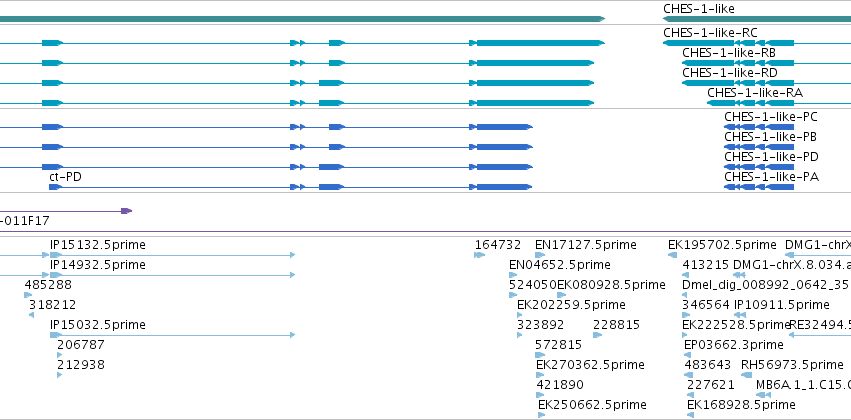Viewport: 851px width, 420px height.
Task: Select the EK080928.5prime label
Action: 612,285
